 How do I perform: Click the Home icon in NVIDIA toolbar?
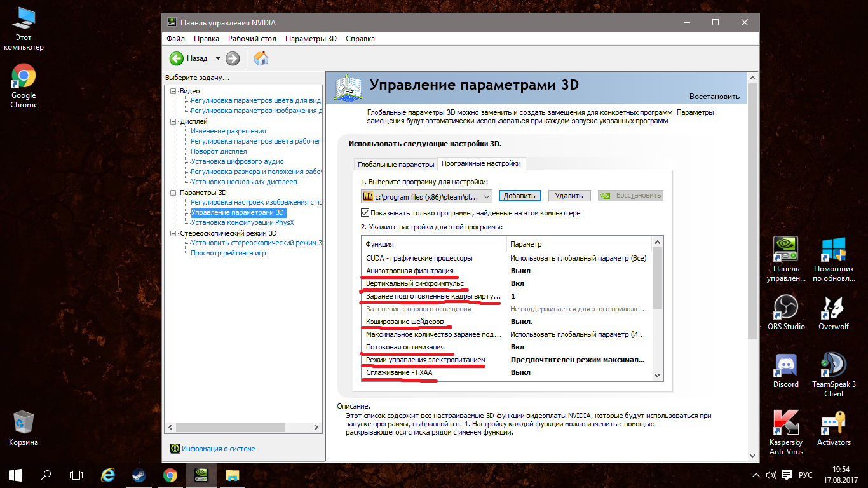pos(261,58)
